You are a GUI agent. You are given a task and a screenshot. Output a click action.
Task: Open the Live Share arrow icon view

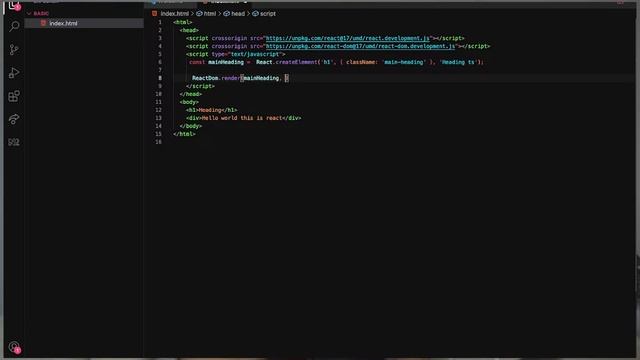14,119
